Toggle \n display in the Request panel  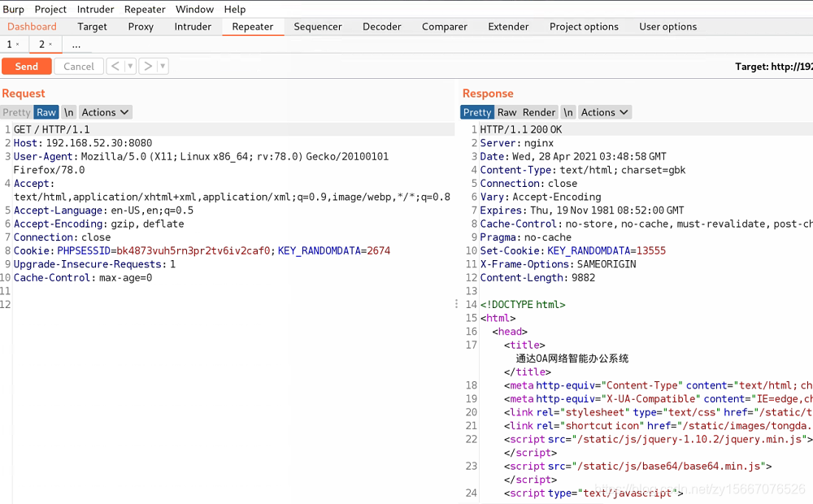pyautogui.click(x=68, y=112)
